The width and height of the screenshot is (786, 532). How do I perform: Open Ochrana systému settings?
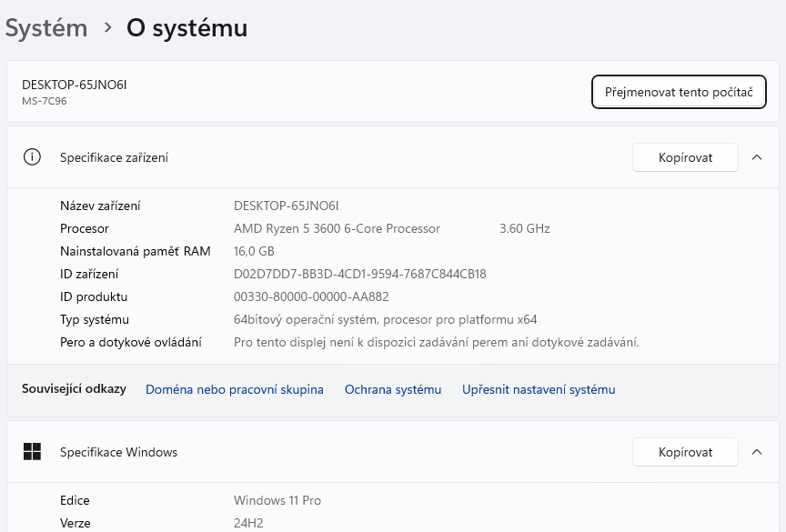[x=393, y=389]
